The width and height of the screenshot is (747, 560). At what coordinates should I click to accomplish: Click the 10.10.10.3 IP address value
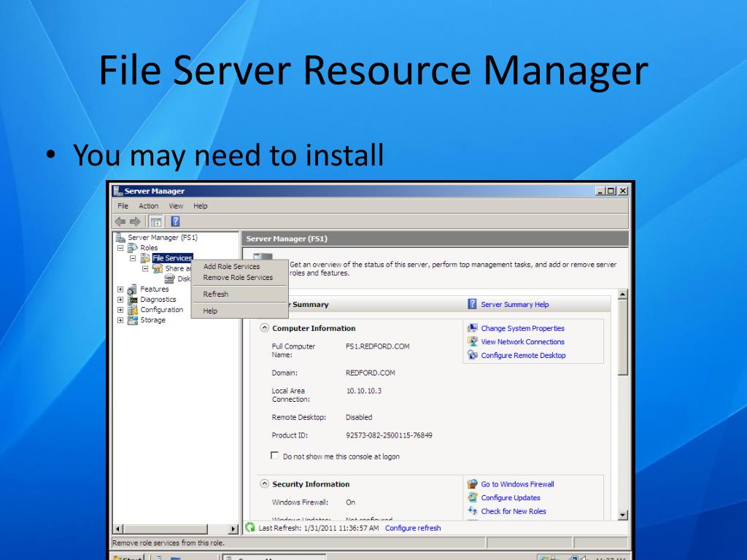point(363,391)
